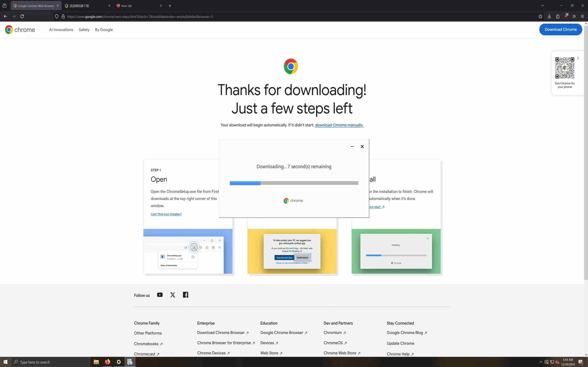The height and width of the screenshot is (367, 588).
Task: Click the installer download progress bar
Action: [x=294, y=183]
